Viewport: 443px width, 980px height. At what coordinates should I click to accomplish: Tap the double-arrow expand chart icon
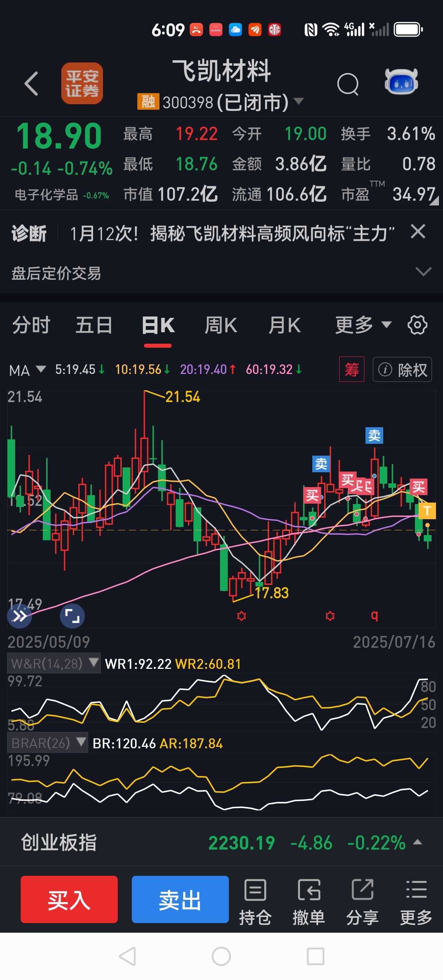click(19, 616)
